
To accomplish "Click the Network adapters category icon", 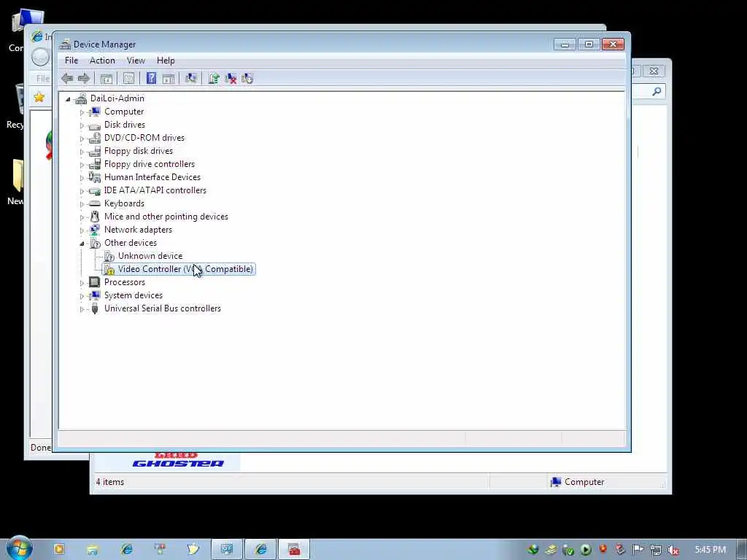I will 95,230.
